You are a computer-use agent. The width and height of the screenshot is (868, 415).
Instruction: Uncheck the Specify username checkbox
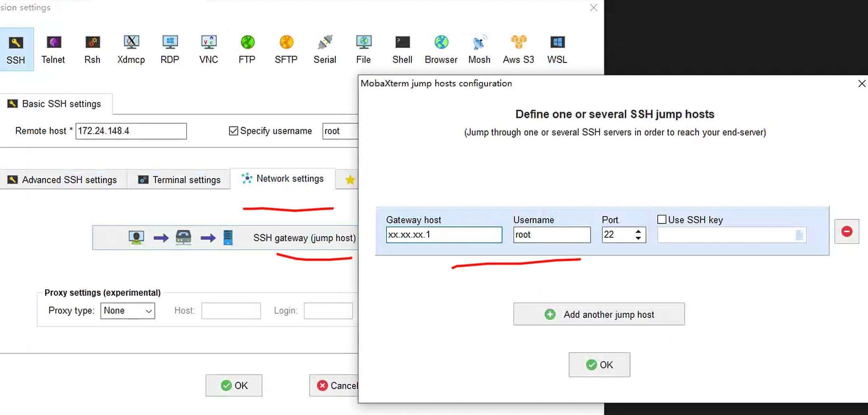pos(233,131)
